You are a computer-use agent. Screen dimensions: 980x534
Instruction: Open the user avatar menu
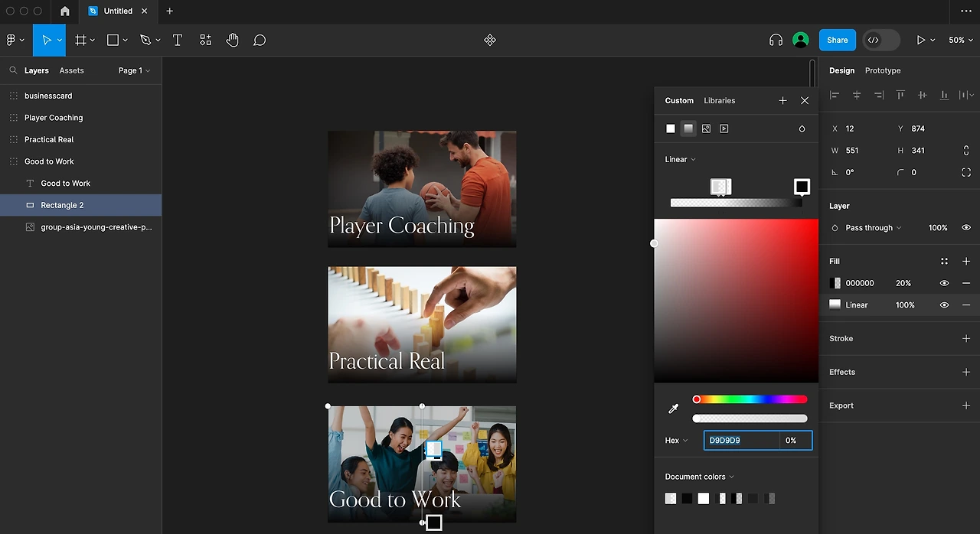pyautogui.click(x=801, y=40)
